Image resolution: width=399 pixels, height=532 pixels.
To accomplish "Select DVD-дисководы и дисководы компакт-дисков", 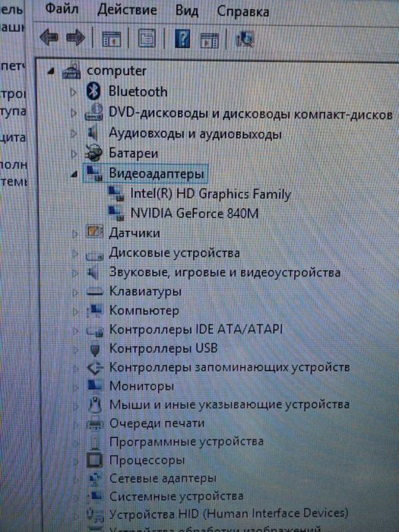I will [250, 113].
